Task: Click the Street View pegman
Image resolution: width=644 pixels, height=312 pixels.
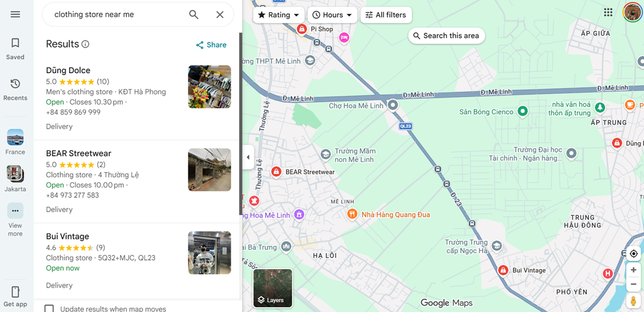Action: 633,301
